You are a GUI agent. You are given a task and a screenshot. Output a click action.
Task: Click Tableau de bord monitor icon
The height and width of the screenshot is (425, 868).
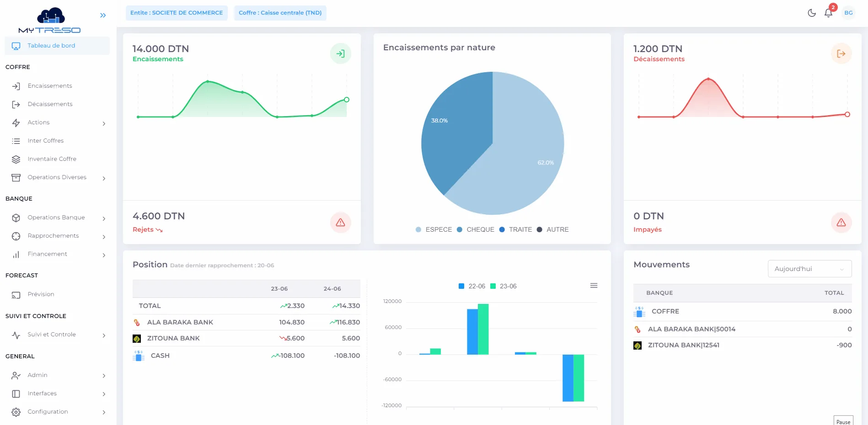pyautogui.click(x=16, y=46)
